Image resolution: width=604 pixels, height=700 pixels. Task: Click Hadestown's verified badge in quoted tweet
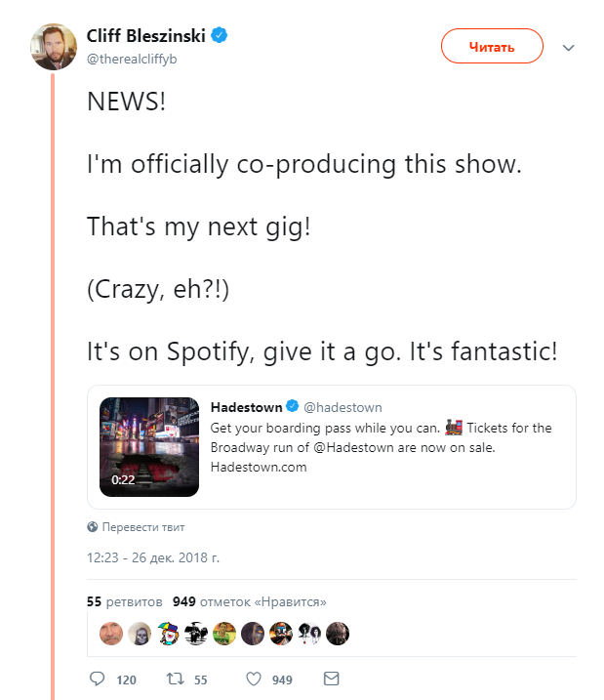[292, 406]
